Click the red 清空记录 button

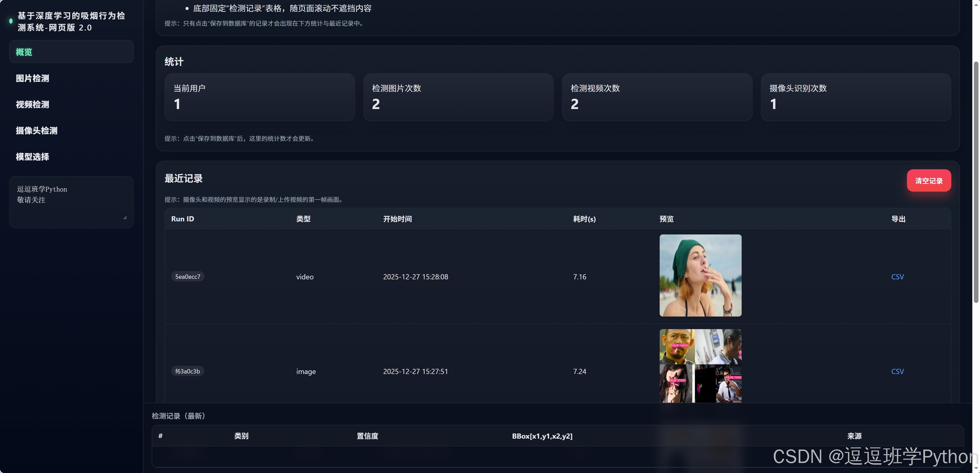click(x=929, y=181)
